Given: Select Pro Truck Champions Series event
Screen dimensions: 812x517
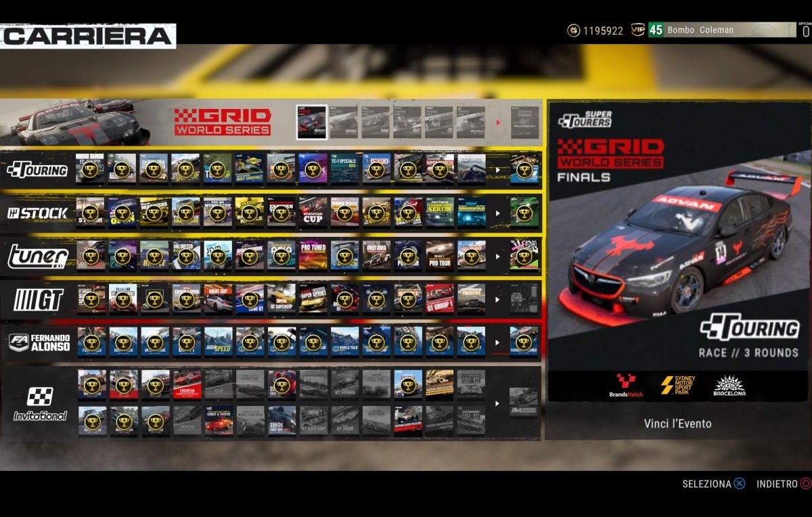Looking at the screenshot, I should pyautogui.click(x=440, y=212).
